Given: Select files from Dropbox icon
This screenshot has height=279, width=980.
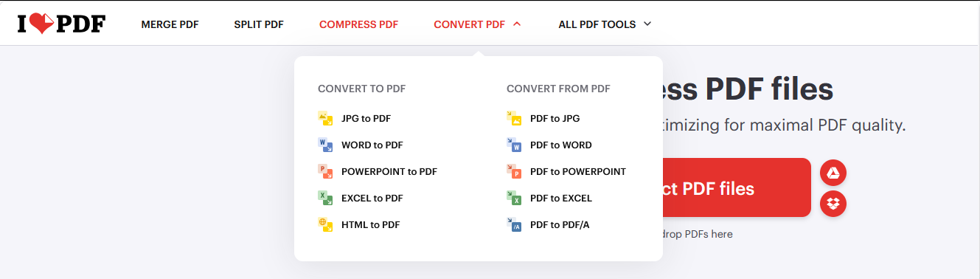Looking at the screenshot, I should point(833,204).
